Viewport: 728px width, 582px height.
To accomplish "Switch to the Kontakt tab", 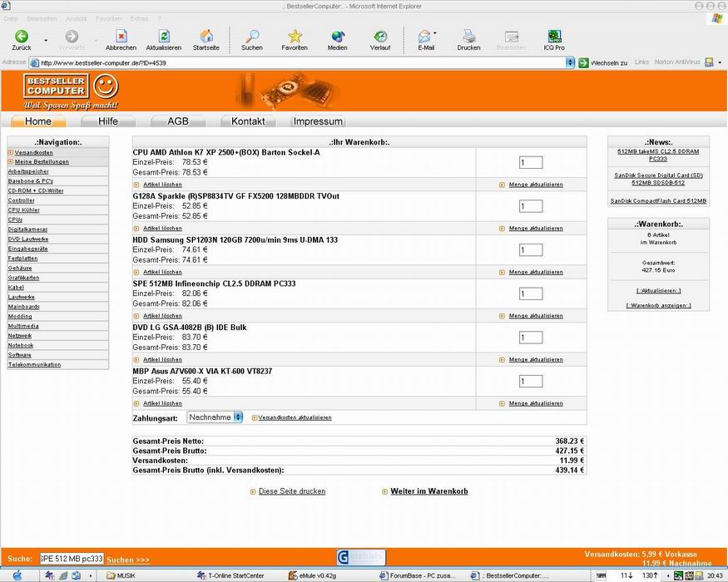I will point(248,121).
